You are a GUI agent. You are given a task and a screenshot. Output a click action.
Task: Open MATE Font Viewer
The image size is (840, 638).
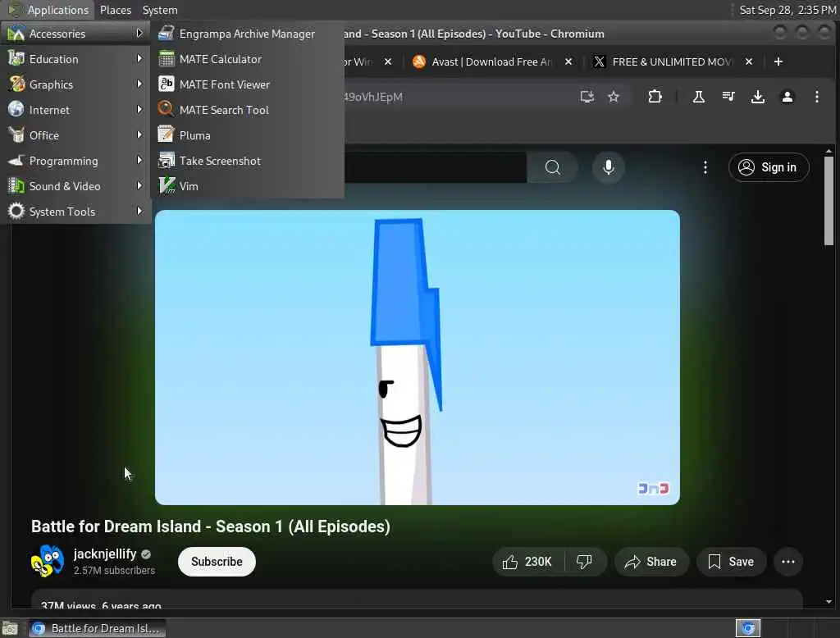tap(247, 84)
